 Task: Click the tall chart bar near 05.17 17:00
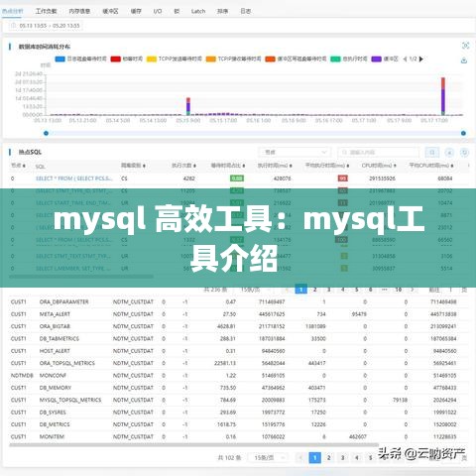point(443,96)
